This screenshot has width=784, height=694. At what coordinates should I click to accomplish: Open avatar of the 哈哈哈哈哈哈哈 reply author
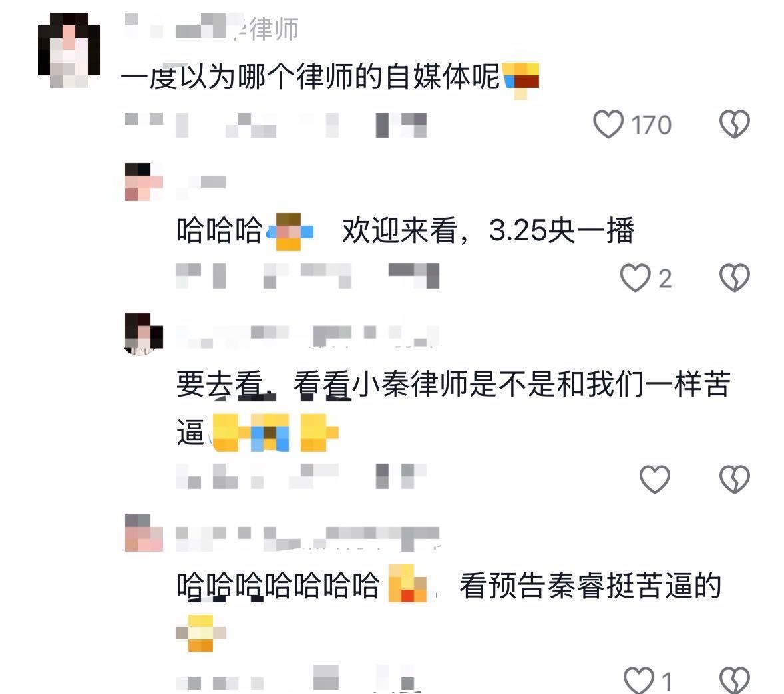(144, 533)
